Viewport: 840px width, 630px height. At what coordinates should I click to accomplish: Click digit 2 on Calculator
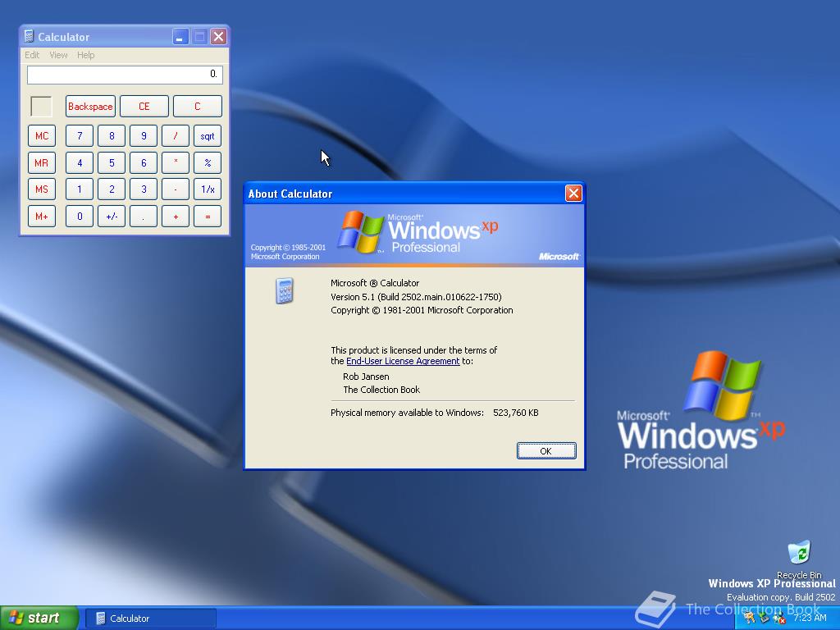click(112, 189)
